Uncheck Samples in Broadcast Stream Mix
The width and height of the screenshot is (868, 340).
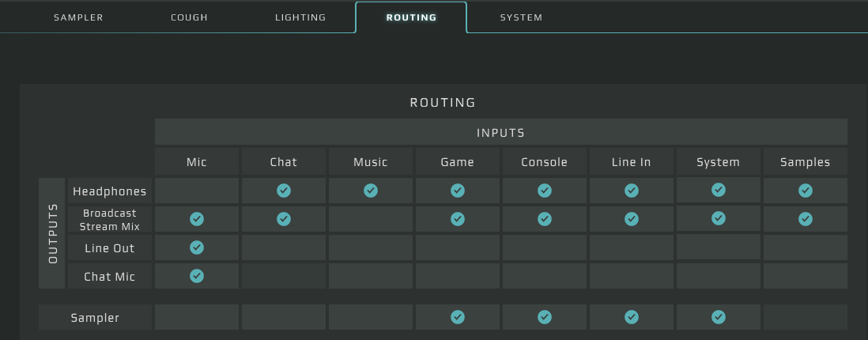pyautogui.click(x=805, y=219)
